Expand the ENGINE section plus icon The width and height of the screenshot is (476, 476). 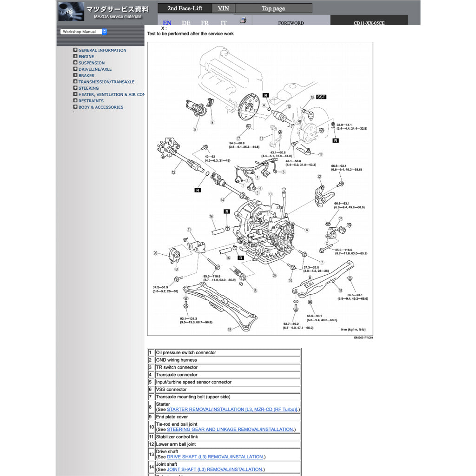[x=75, y=56]
